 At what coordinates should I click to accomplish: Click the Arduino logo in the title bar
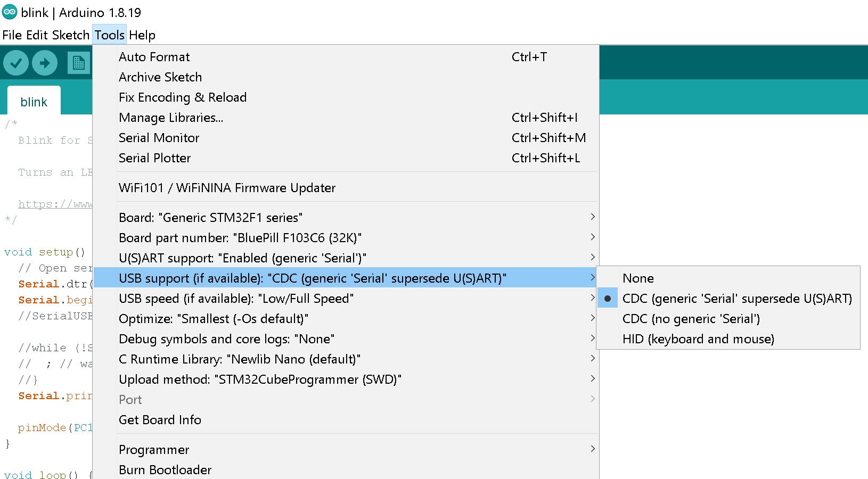10,12
